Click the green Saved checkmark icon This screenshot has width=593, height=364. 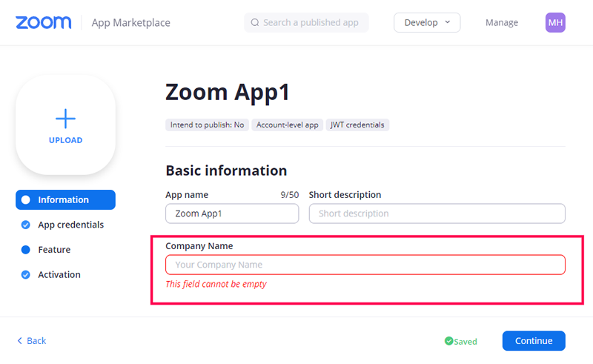point(448,341)
